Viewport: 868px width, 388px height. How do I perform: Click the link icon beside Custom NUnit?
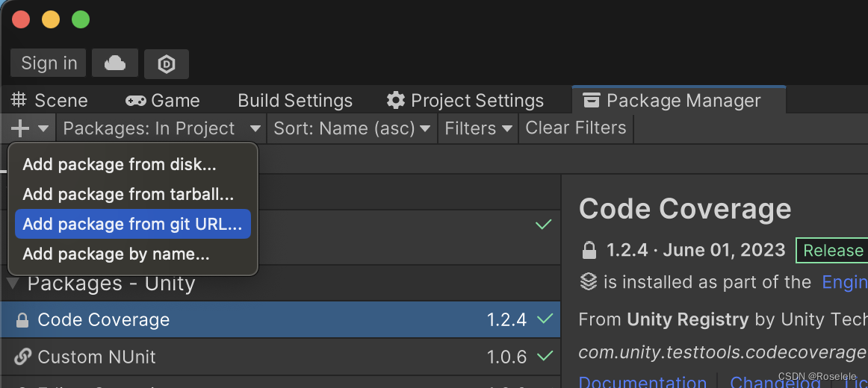coord(22,357)
